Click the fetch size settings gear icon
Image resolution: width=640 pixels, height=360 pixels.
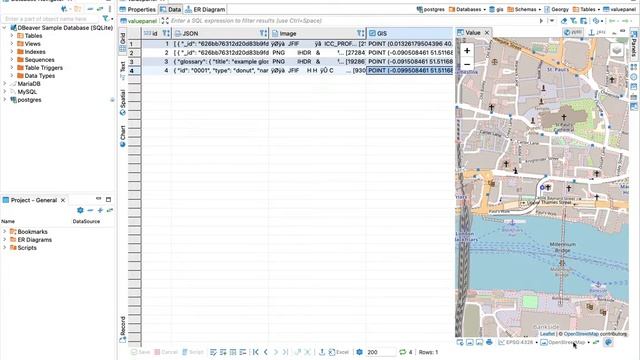tap(360, 352)
